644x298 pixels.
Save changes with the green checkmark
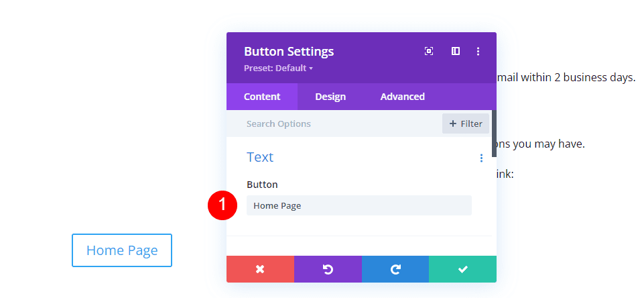(462, 269)
